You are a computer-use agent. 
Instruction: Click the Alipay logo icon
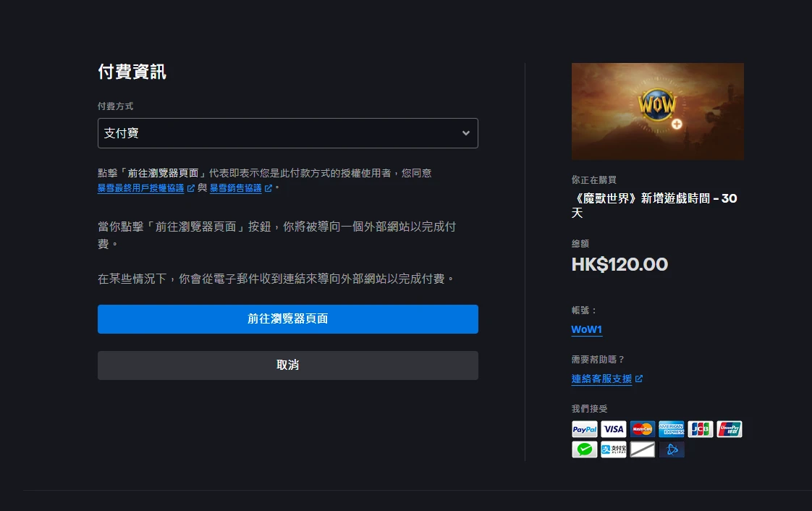pos(613,449)
